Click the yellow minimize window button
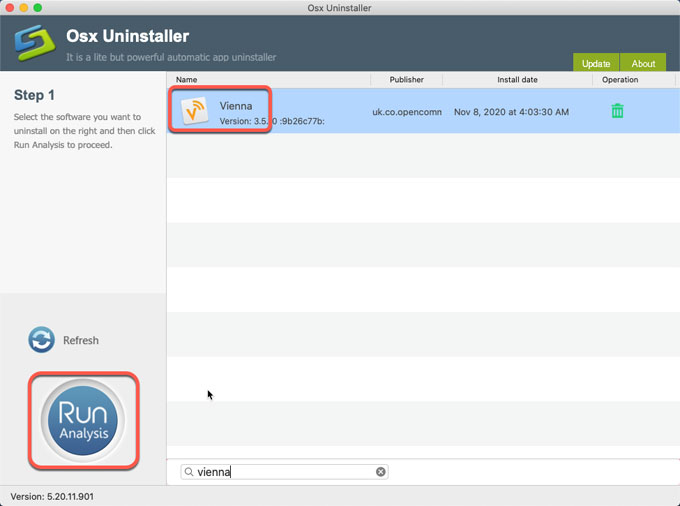Image resolution: width=680 pixels, height=506 pixels. [24, 7]
